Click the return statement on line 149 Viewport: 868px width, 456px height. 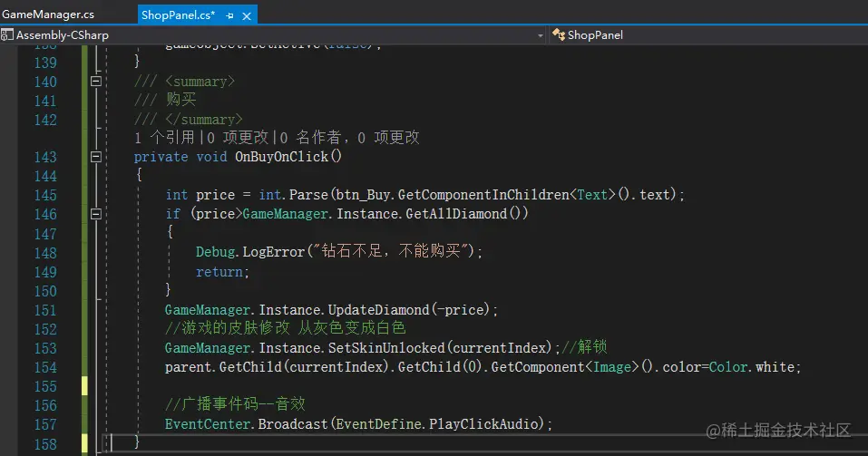point(219,272)
